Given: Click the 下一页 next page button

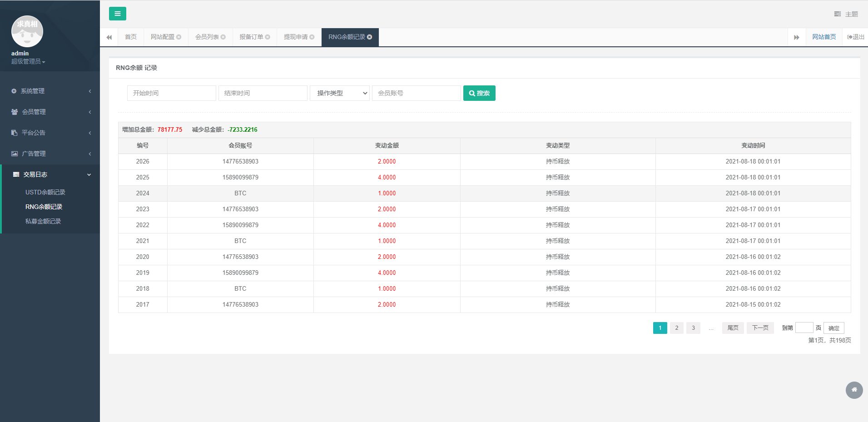Looking at the screenshot, I should click(x=760, y=328).
